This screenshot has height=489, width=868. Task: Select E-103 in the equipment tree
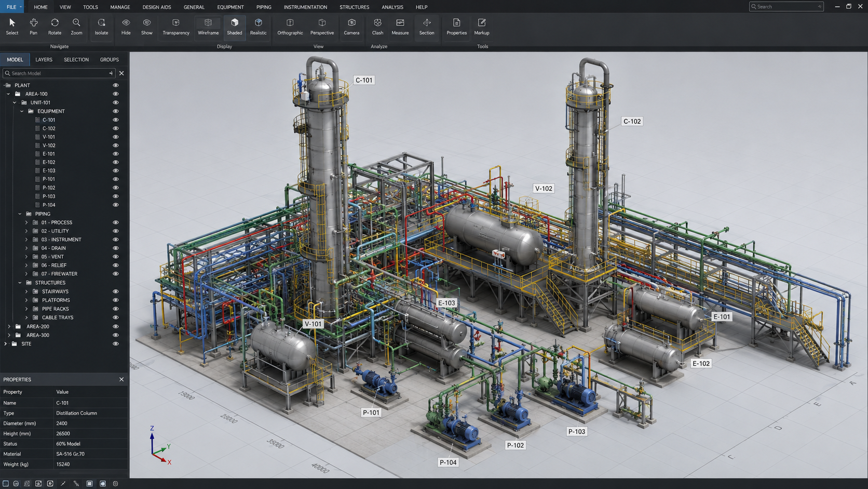pyautogui.click(x=49, y=170)
